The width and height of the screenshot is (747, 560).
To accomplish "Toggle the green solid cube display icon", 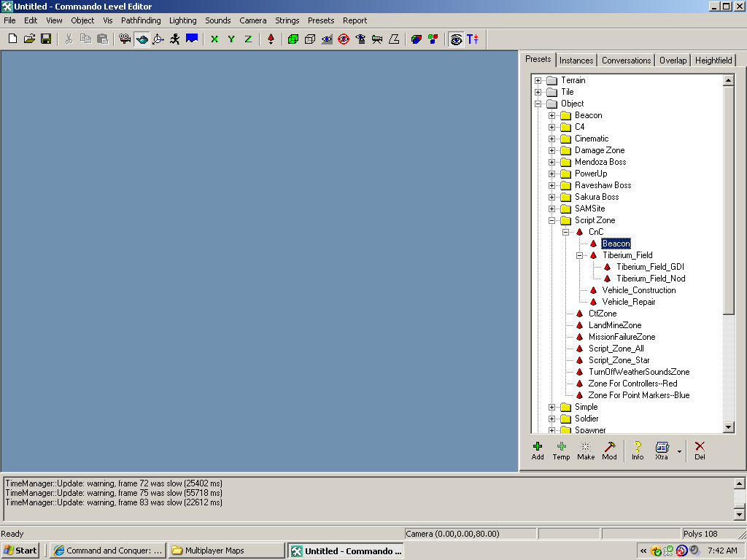I will 293,39.
